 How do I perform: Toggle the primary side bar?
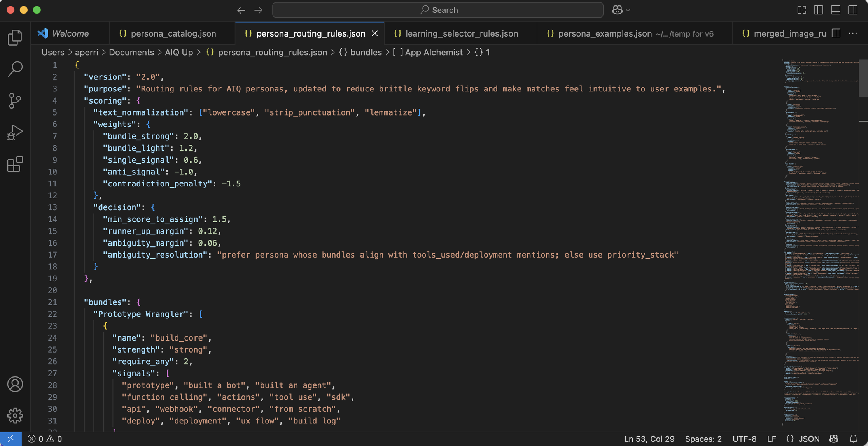(x=819, y=10)
